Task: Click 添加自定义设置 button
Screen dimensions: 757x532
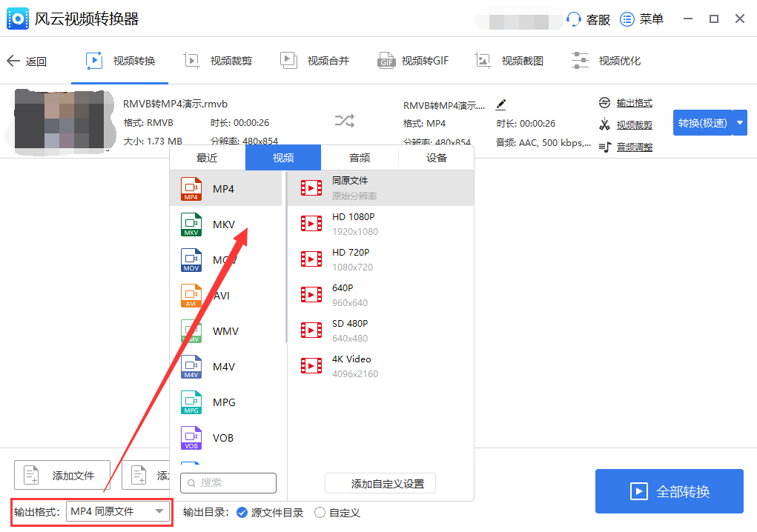Action: tap(380, 483)
